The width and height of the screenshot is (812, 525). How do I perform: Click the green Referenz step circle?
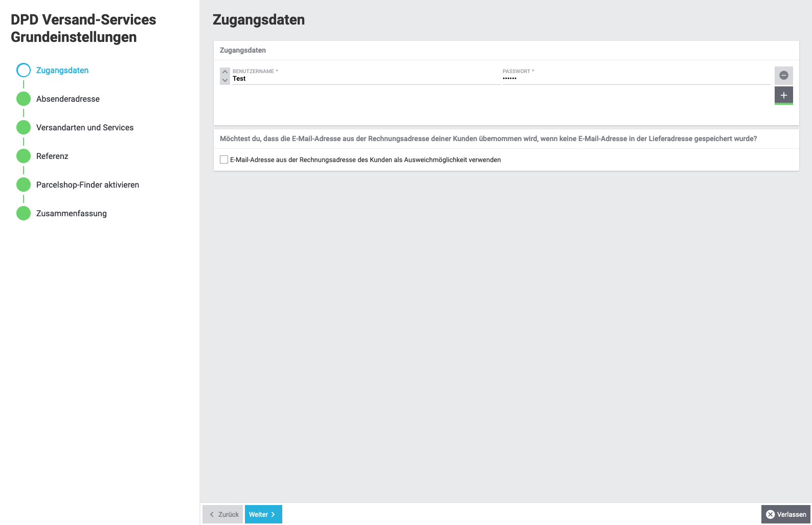pos(24,156)
